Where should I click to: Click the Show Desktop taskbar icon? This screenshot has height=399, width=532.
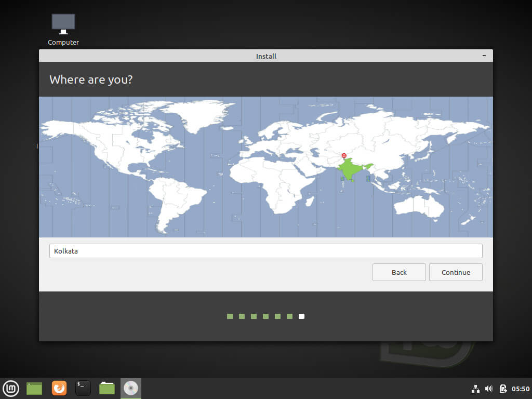point(34,388)
